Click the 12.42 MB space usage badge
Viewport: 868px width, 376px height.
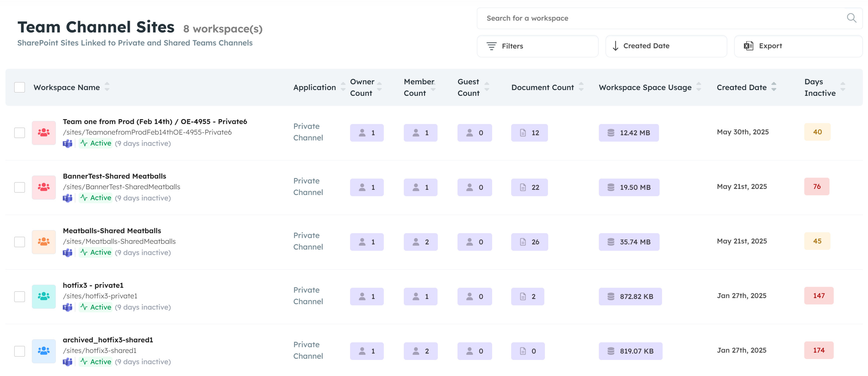(x=629, y=133)
